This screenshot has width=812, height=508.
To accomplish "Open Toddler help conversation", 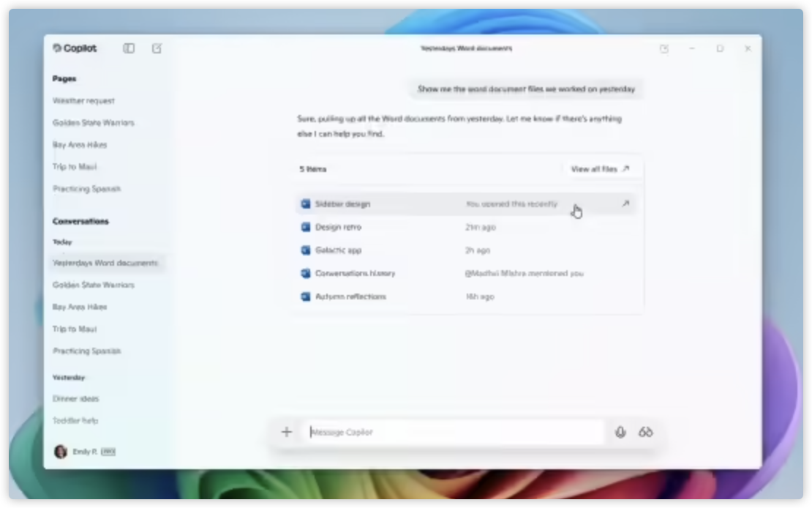I will pos(75,420).
